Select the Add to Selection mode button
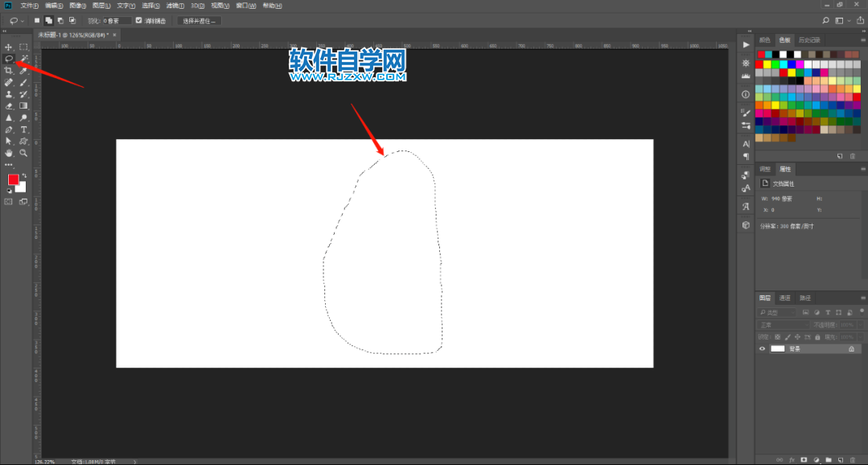Screen dimensions: 868x465 point(49,20)
